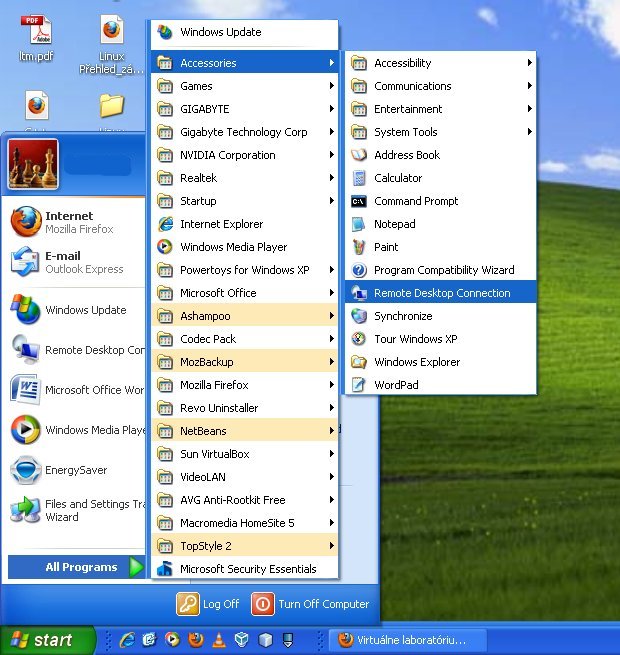Expand NVIDIA Corporation submenu

[x=244, y=155]
